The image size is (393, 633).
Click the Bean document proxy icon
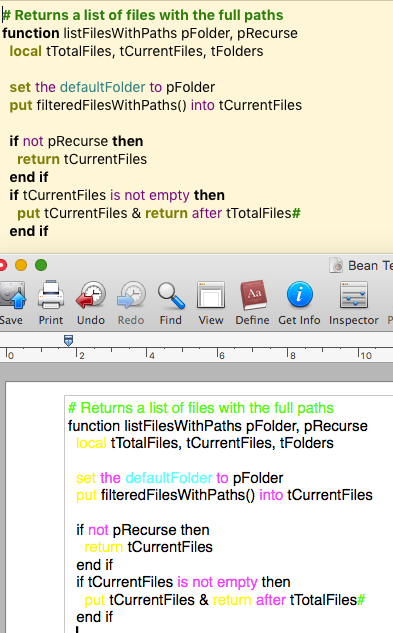coord(336,266)
